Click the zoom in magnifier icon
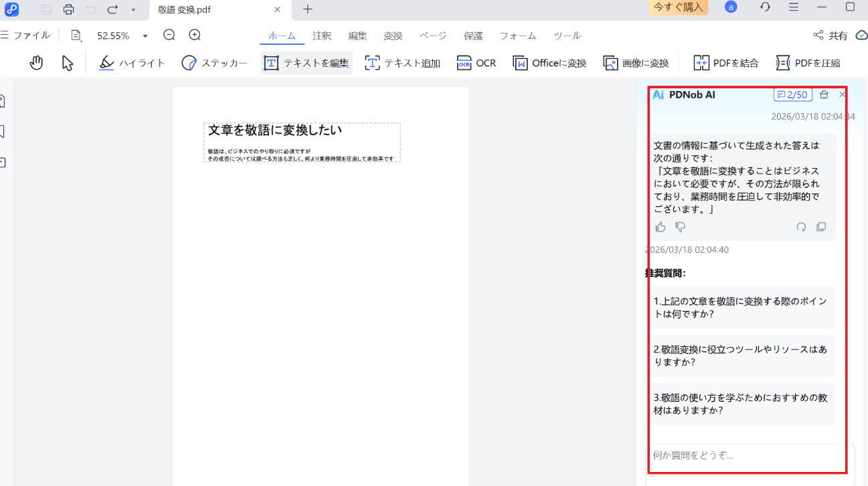The image size is (868, 486). (x=195, y=35)
